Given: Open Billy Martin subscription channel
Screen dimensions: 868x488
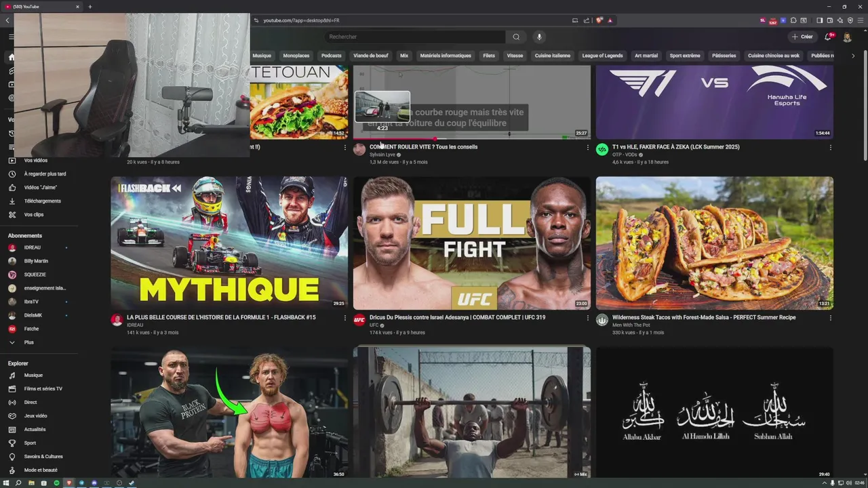Looking at the screenshot, I should [x=37, y=261].
